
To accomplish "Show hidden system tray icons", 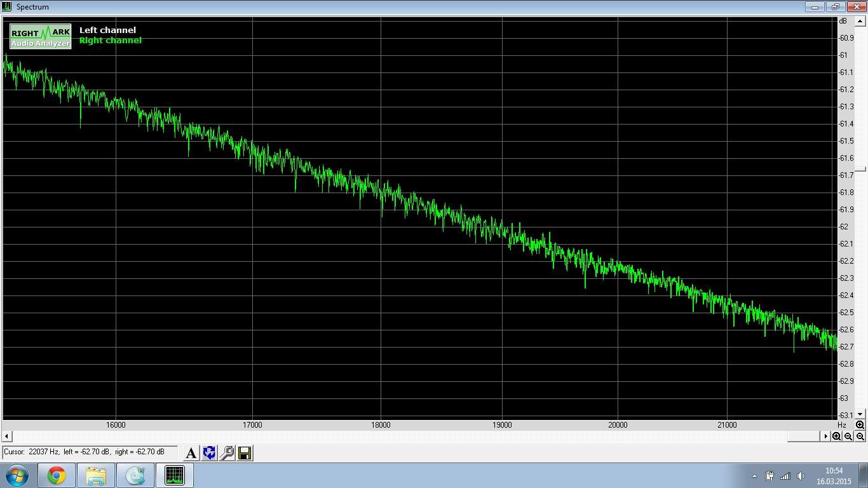I will point(754,476).
